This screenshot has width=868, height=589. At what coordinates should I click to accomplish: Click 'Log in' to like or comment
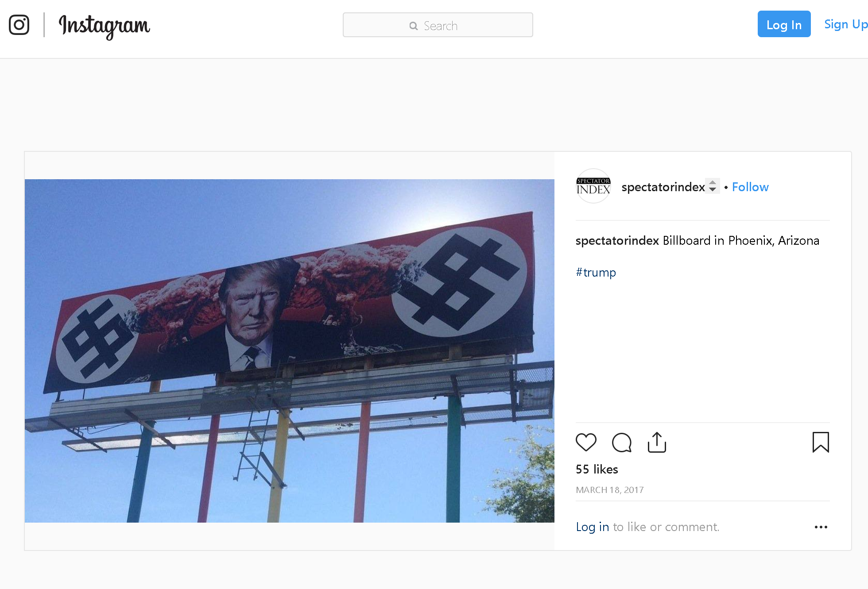click(592, 527)
